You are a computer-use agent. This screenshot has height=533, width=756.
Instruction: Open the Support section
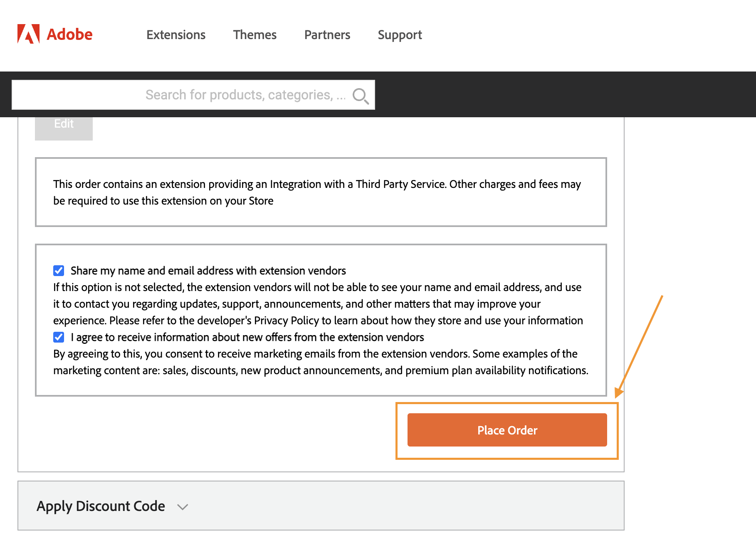[x=399, y=35]
